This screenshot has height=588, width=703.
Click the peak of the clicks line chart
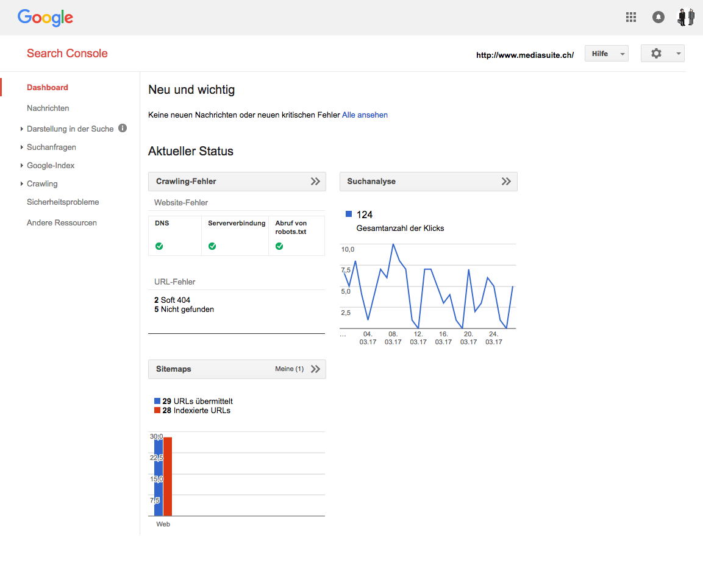click(393, 245)
